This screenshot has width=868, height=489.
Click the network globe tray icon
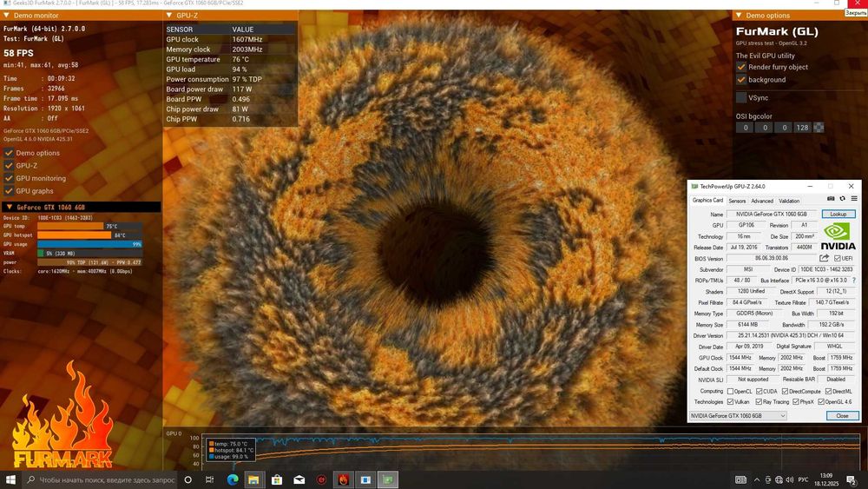tap(779, 479)
